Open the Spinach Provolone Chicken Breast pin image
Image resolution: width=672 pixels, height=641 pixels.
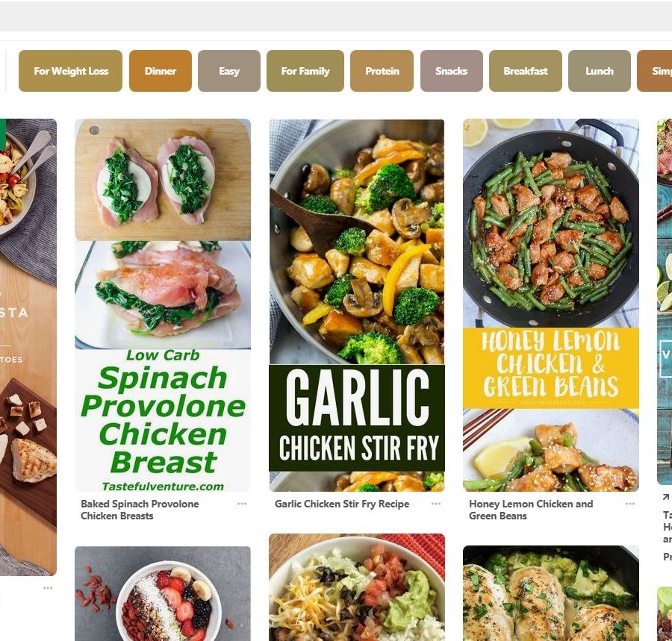tap(163, 305)
